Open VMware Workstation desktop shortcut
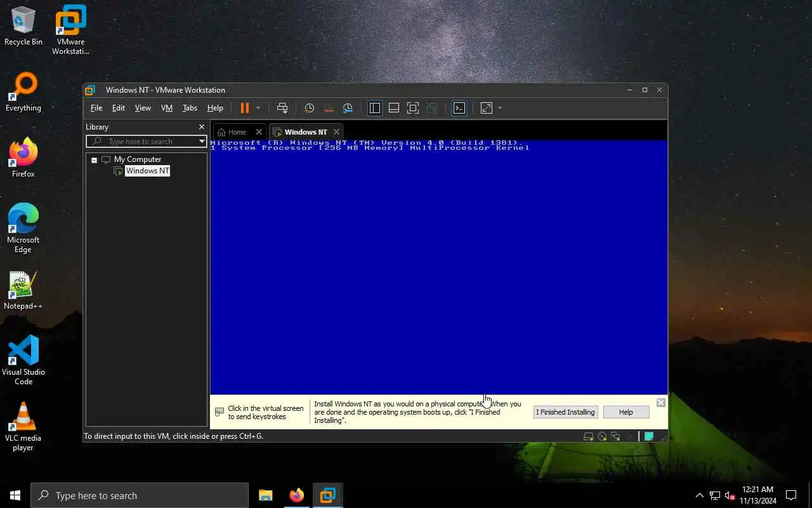 click(x=70, y=30)
